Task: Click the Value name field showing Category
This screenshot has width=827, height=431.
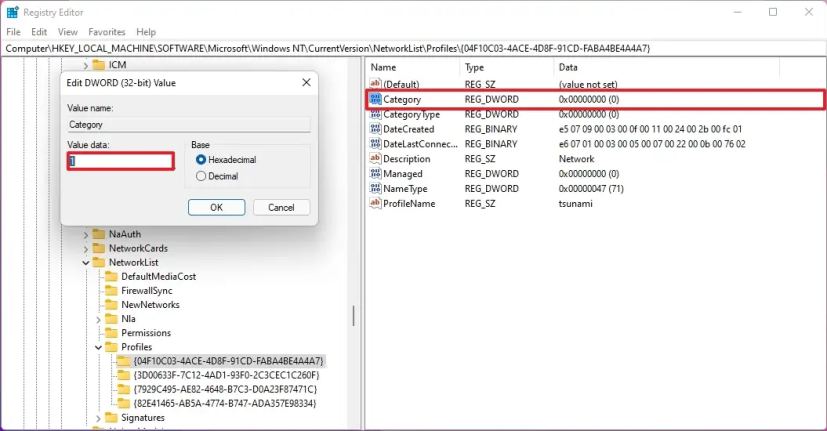Action: point(188,124)
